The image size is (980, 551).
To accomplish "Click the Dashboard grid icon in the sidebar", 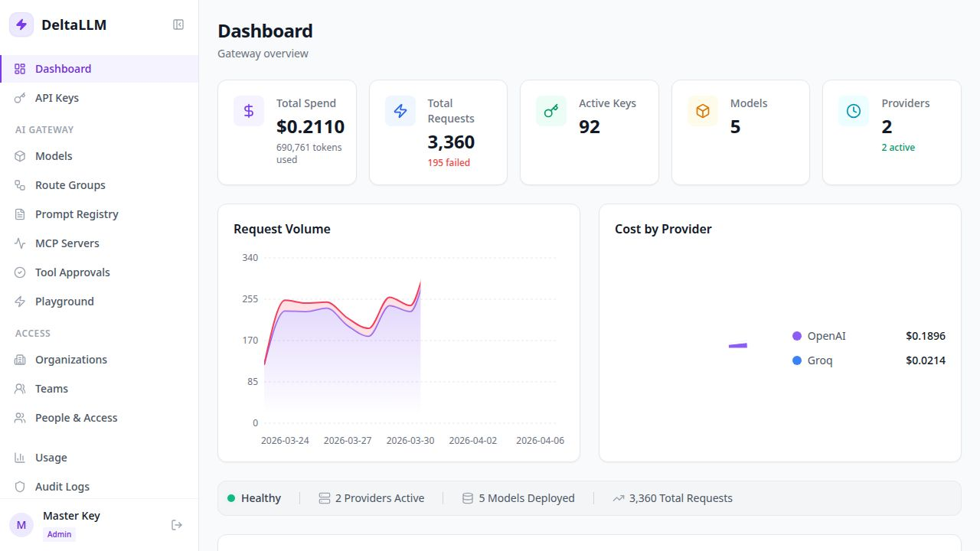I will click(21, 69).
